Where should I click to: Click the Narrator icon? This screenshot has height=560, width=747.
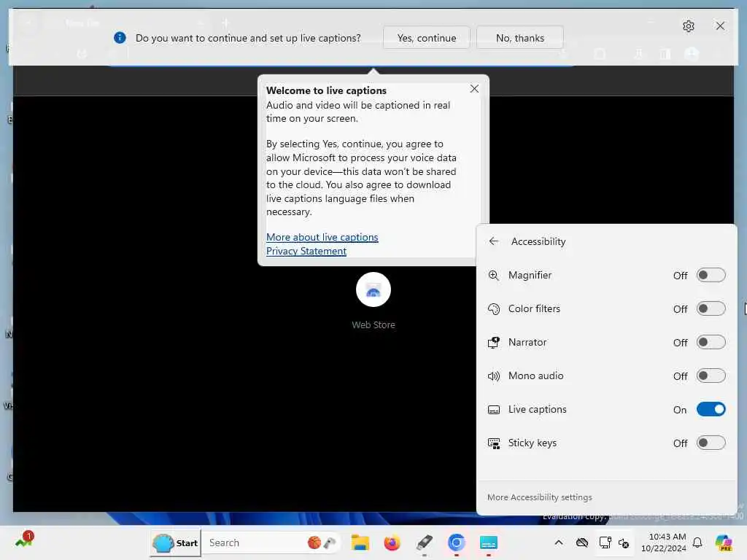click(x=494, y=343)
